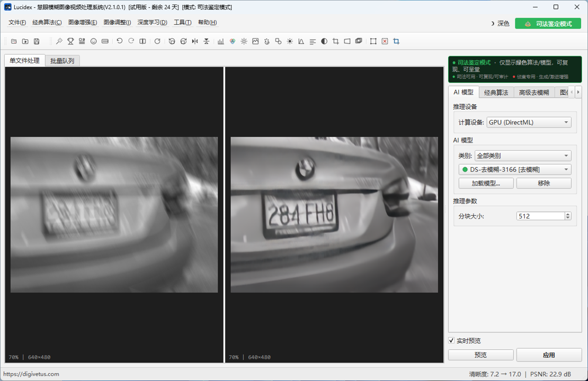
Task: Open the 计算设备 GPU (DirectML) dropdown
Action: (x=529, y=122)
